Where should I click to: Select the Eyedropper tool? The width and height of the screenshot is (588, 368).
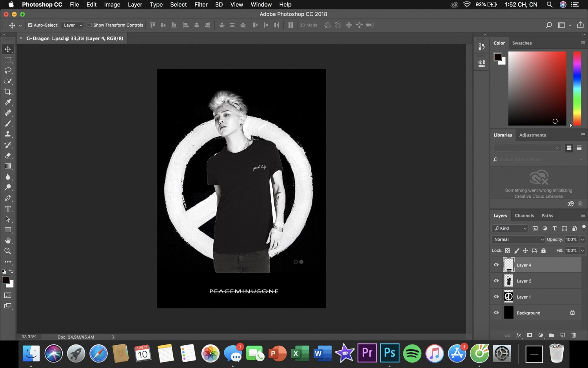[x=8, y=102]
